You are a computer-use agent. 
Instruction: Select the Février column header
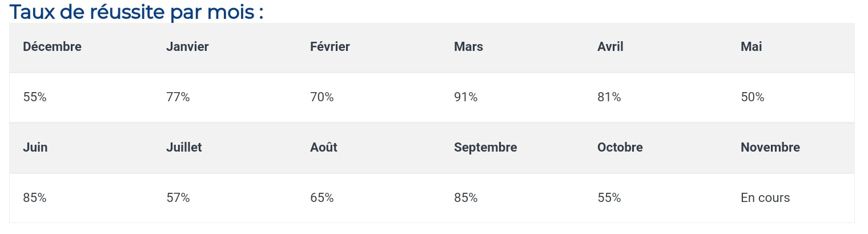point(330,47)
